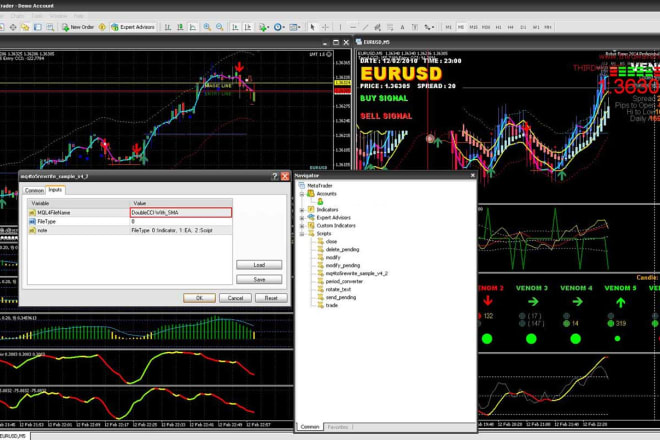Open the arrows objects dropdown
Screen dimensions: 660x440
point(429,27)
